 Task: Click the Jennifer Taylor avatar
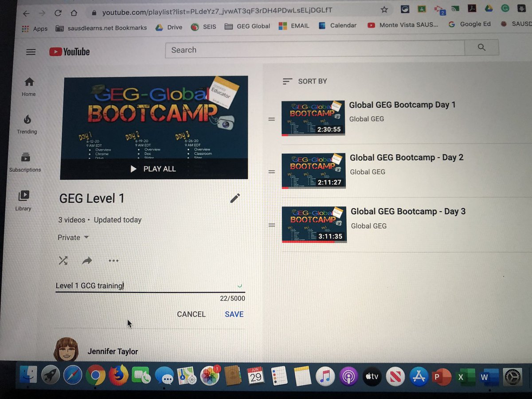[x=66, y=349]
